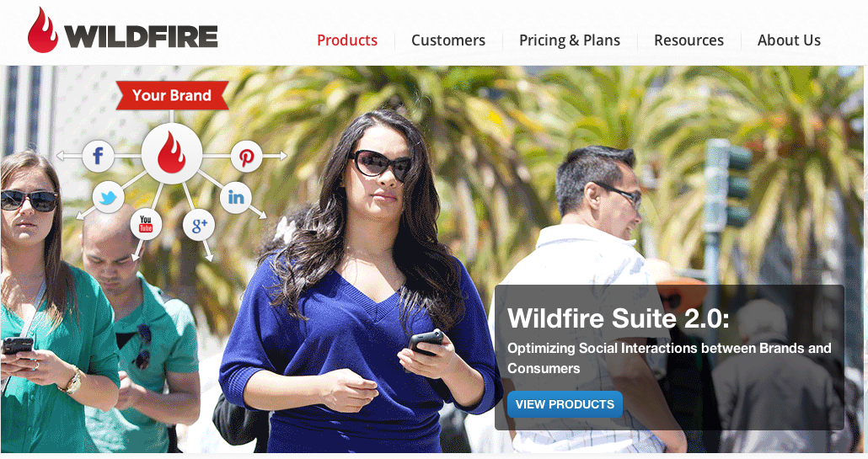Click the WILDFIRE wordmark text
The image size is (868, 459).
coord(142,36)
